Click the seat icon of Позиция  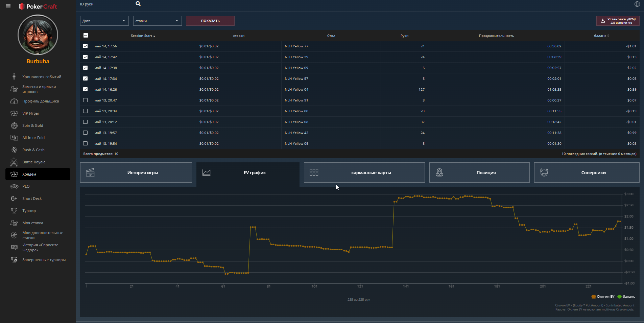coord(439,172)
